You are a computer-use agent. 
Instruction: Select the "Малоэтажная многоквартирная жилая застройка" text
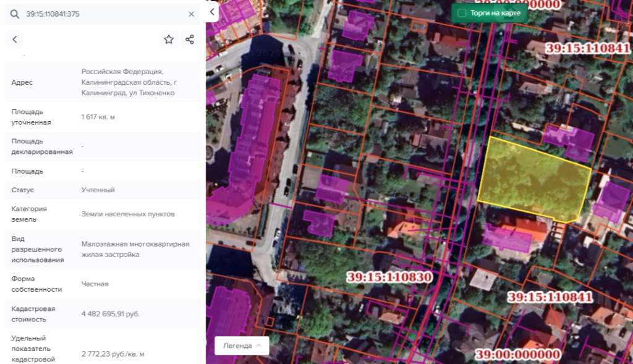tap(135, 249)
